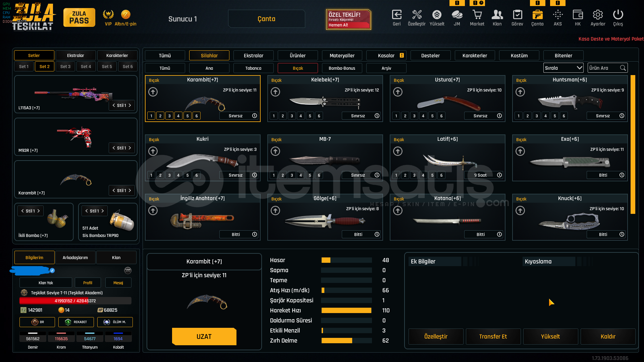Select the Katana[+6] knife thumbnail
644x362 pixels.
click(447, 221)
